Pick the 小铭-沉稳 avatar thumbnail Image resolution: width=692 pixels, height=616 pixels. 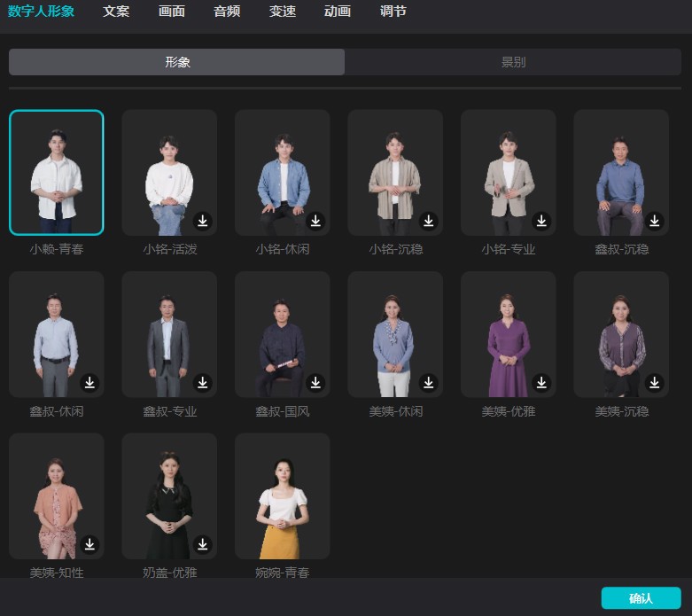tap(395, 172)
